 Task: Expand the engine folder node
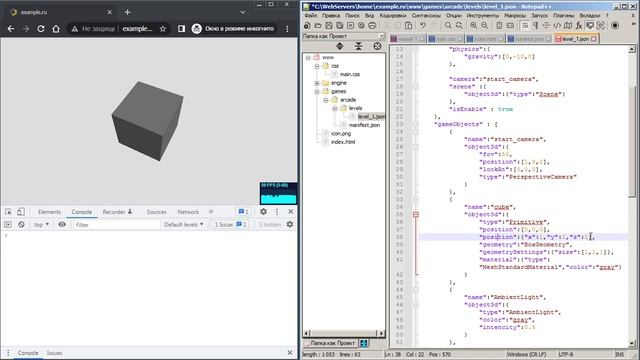pyautogui.click(x=317, y=83)
